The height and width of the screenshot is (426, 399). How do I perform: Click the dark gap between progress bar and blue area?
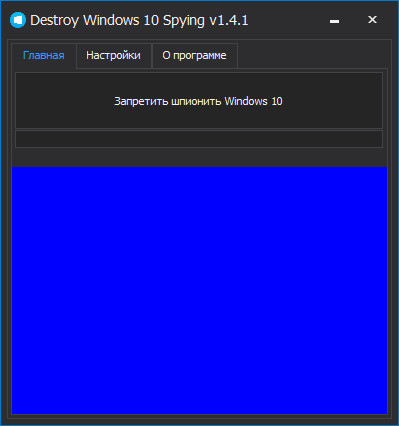(x=199, y=157)
